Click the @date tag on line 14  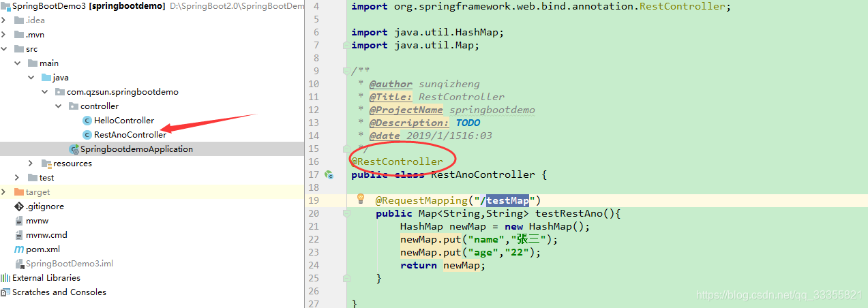point(385,136)
